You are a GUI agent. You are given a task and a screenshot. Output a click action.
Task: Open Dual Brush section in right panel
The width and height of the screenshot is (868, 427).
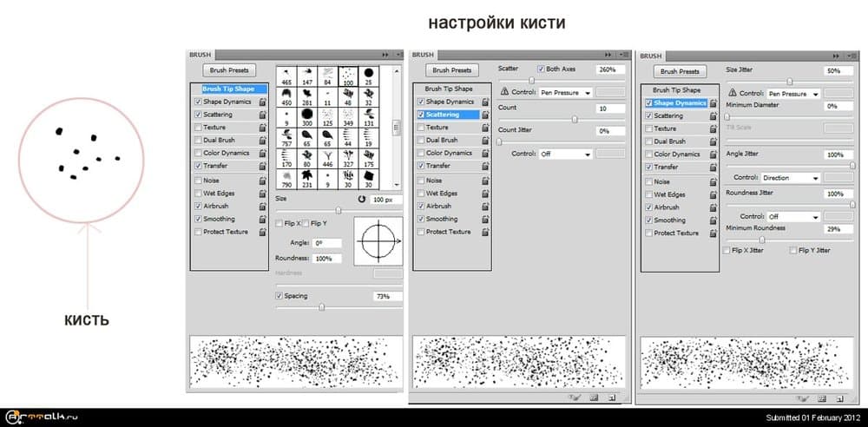[669, 141]
